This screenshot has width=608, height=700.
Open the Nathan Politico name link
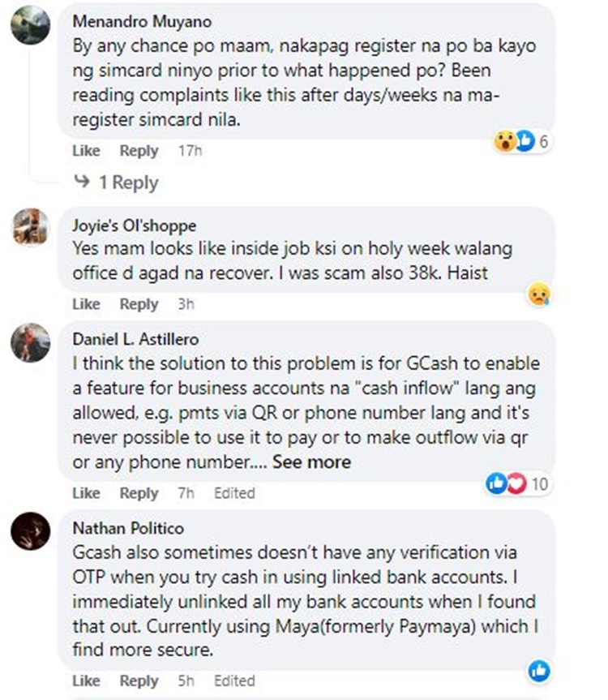pos(128,528)
